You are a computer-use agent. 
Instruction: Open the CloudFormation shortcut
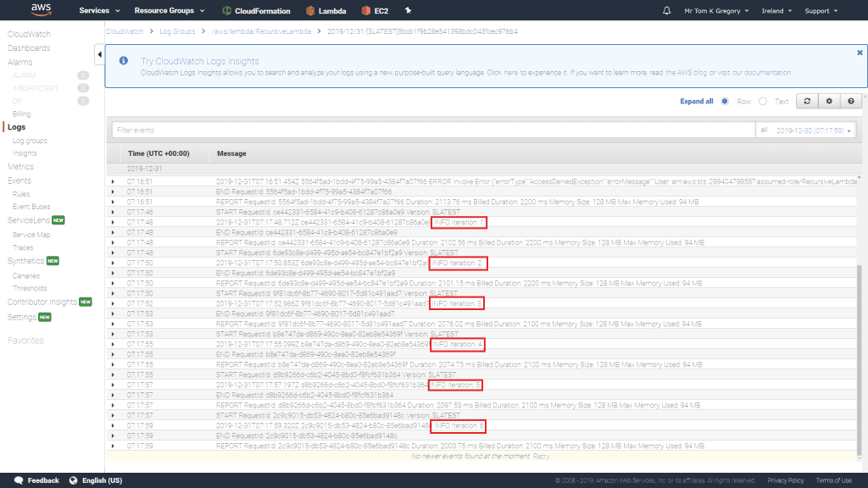(256, 11)
